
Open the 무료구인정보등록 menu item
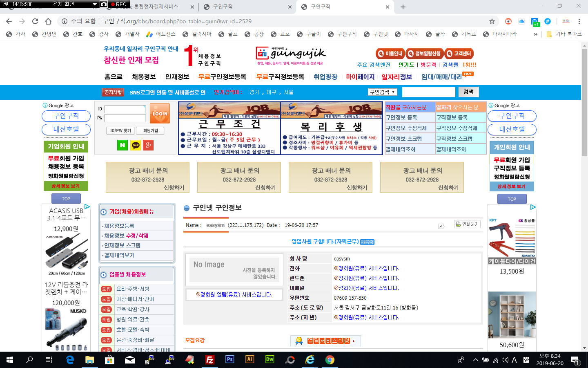tap(222, 76)
